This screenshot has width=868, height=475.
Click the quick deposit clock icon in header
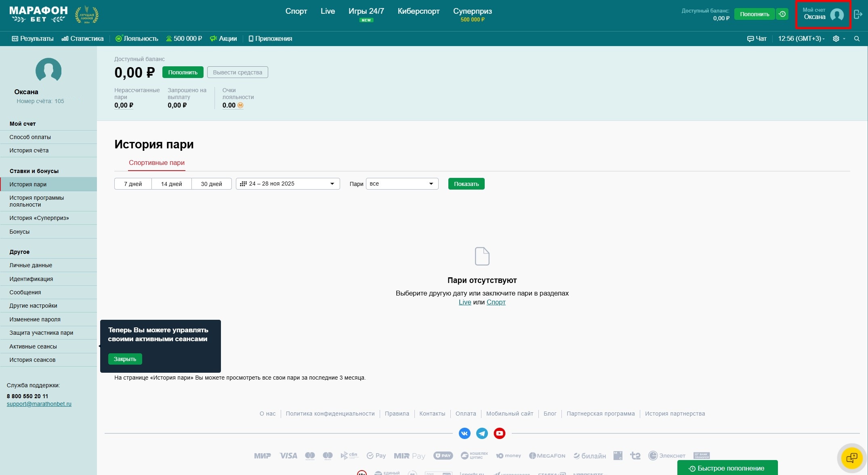[782, 14]
